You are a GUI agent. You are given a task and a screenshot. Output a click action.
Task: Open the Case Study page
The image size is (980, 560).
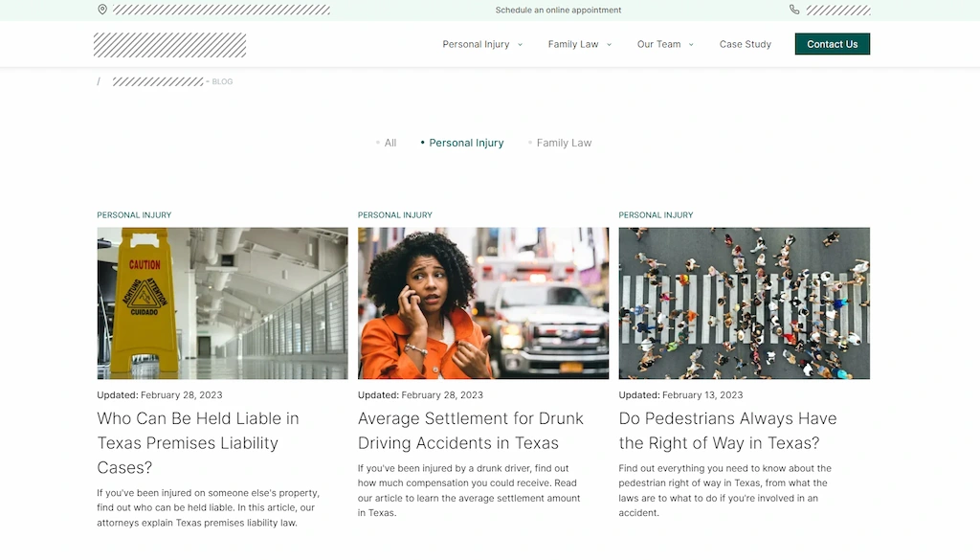pos(745,44)
